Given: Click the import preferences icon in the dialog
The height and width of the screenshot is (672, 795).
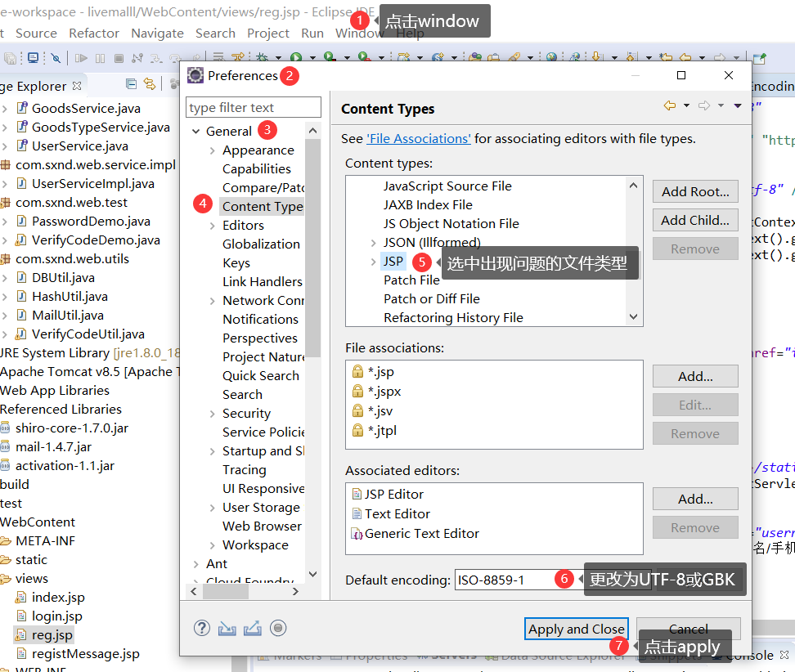Looking at the screenshot, I should (x=227, y=628).
